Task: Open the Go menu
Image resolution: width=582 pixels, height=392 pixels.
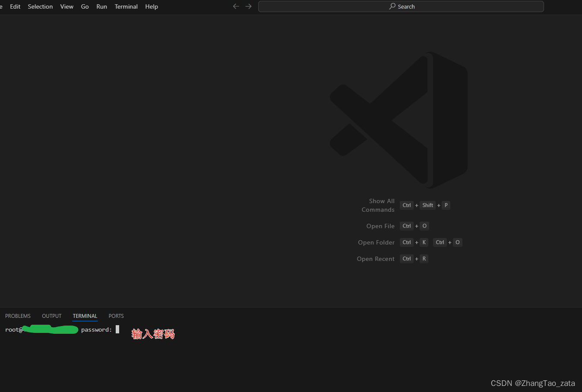Action: (x=85, y=6)
